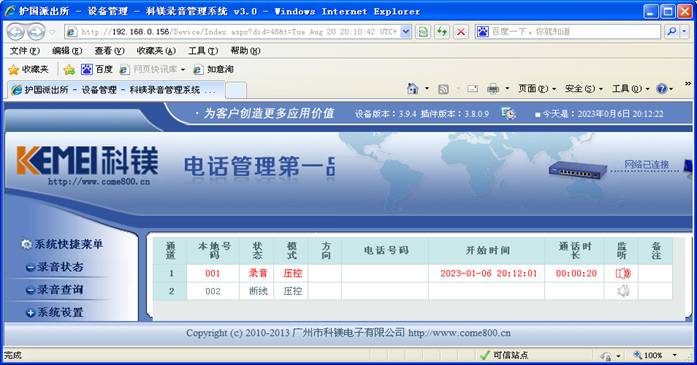This screenshot has width=697, height=365.
Task: Click the network switch device image
Action: click(577, 170)
